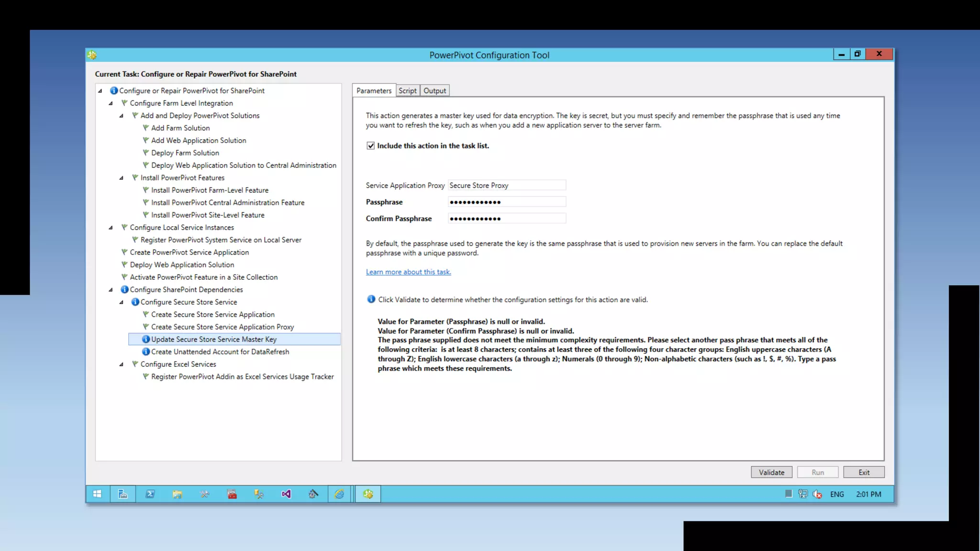Image resolution: width=980 pixels, height=551 pixels.
Task: Click into the Confirm Passphrase field
Action: [x=507, y=219]
